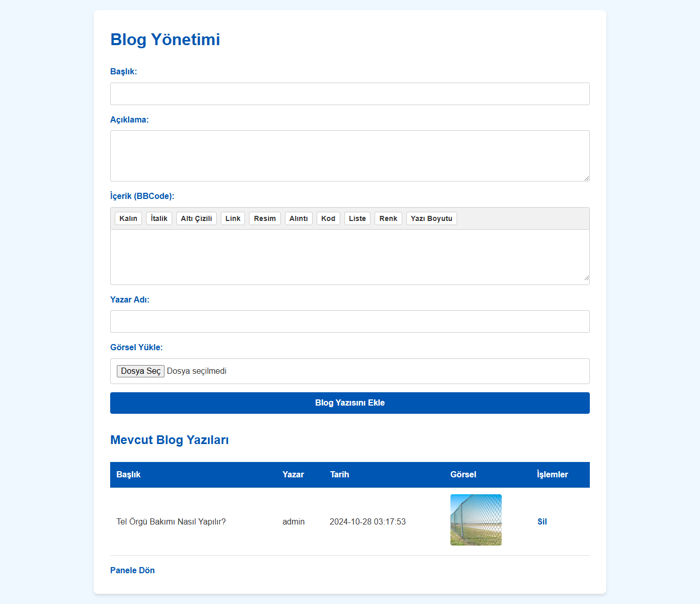Click the Kalın bold formatting button
This screenshot has height=604, width=700.
point(128,218)
